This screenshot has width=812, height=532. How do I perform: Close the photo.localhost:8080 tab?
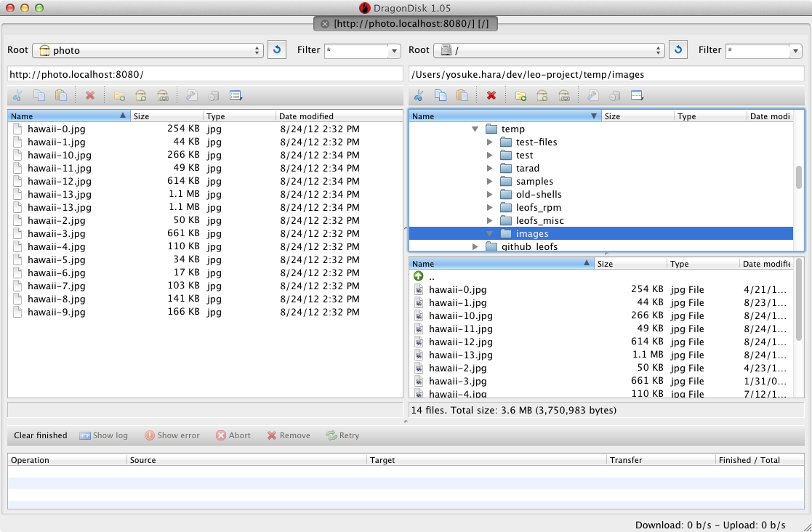point(325,24)
